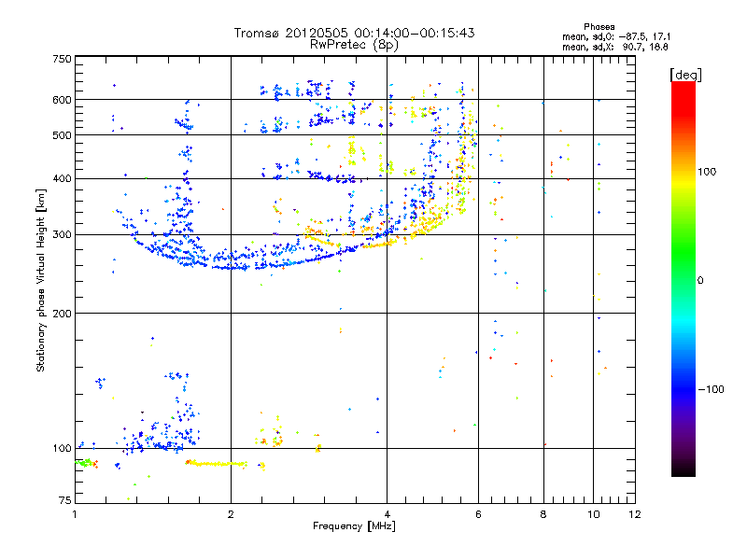Click the x-axis '1' tick label
Viewport: 747px width, 560px height.
[75, 514]
